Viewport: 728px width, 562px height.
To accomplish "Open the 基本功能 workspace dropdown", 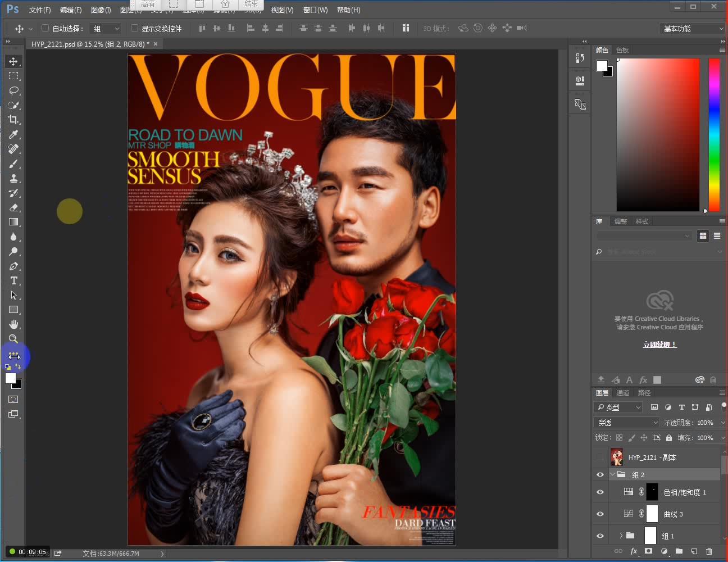I will (x=692, y=29).
